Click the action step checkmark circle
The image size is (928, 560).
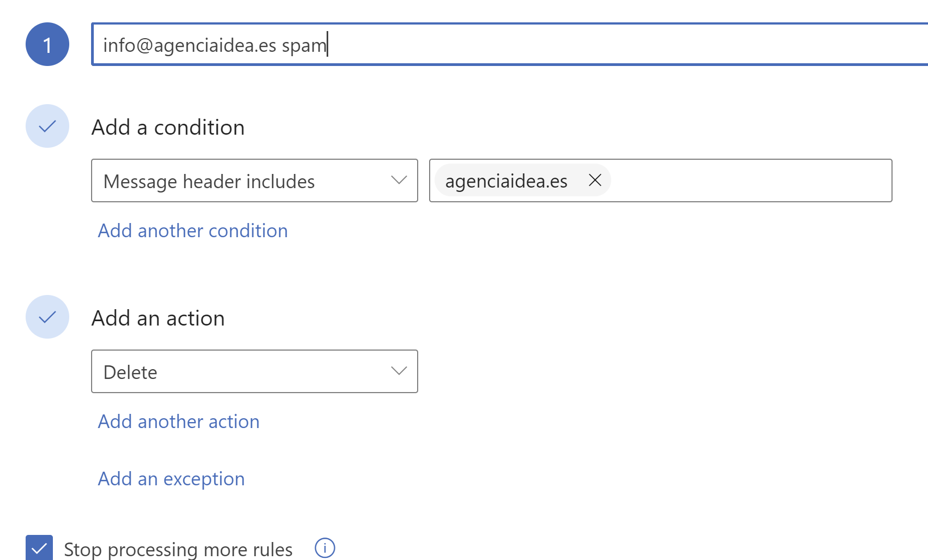[x=47, y=317]
